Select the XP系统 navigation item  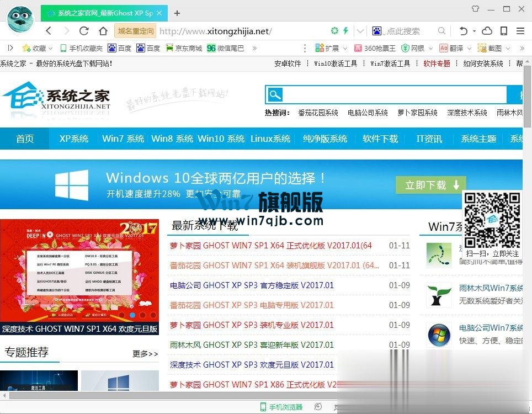pyautogui.click(x=74, y=139)
